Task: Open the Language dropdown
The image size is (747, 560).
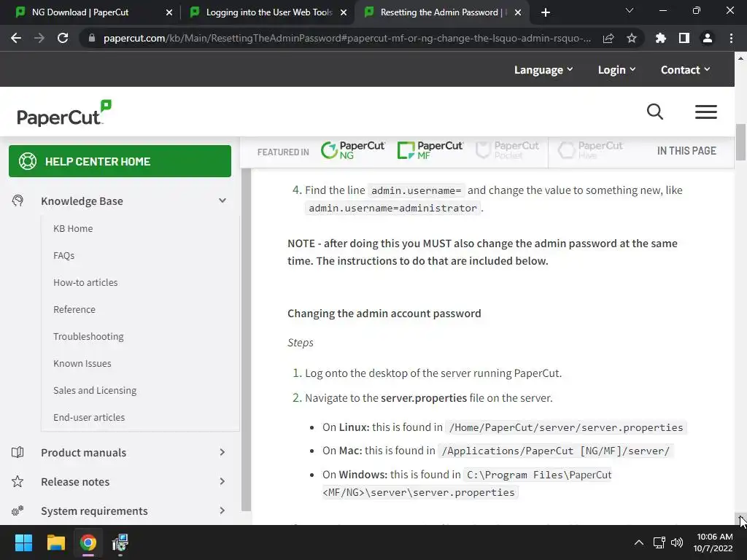Action: 543,69
